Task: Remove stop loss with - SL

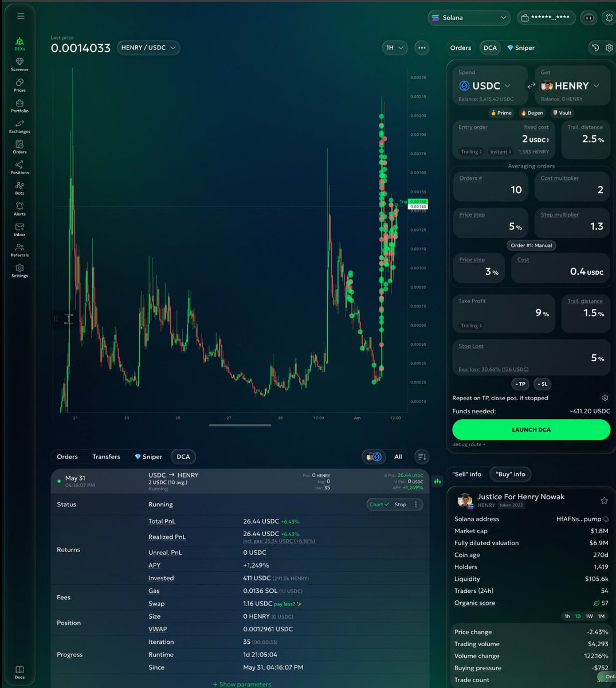Action: 542,384
